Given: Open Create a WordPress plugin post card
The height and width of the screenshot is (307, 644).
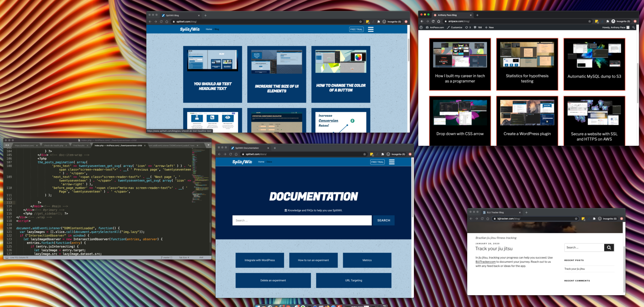Looking at the screenshot, I should pyautogui.click(x=527, y=121).
